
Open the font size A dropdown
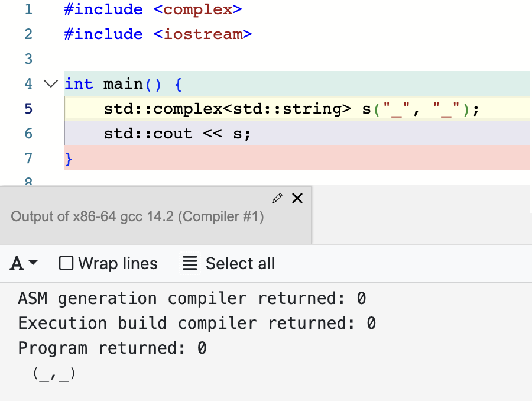[x=24, y=263]
